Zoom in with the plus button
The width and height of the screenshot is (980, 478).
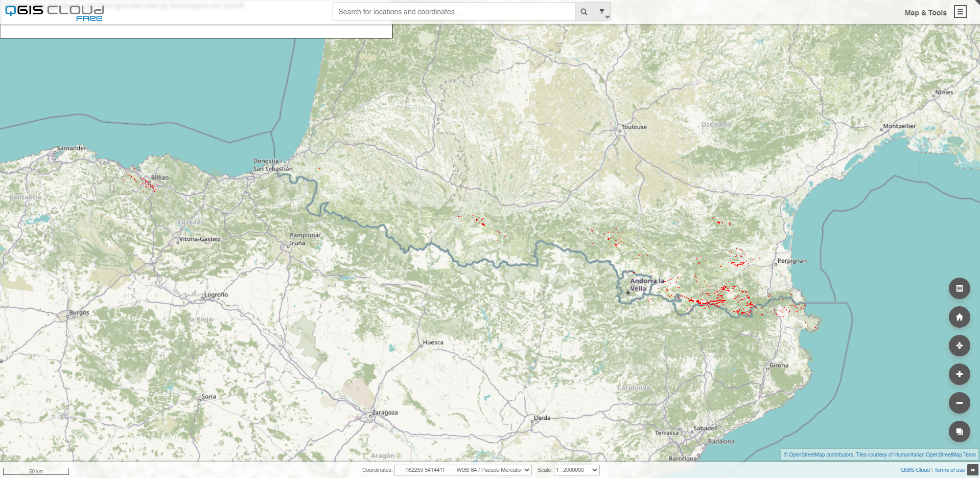(959, 374)
